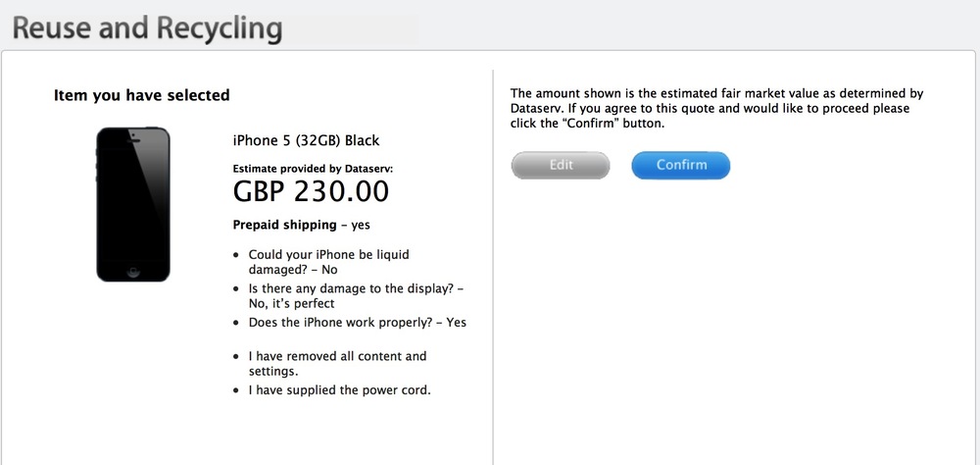This screenshot has height=465, width=980.
Task: Click the bullet before liquid damage question
Action: (x=235, y=255)
